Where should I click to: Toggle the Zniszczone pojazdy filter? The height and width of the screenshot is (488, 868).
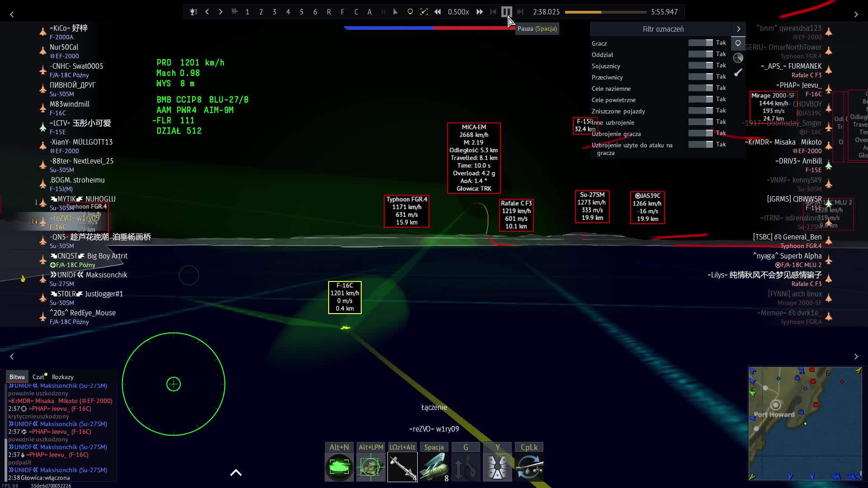700,111
